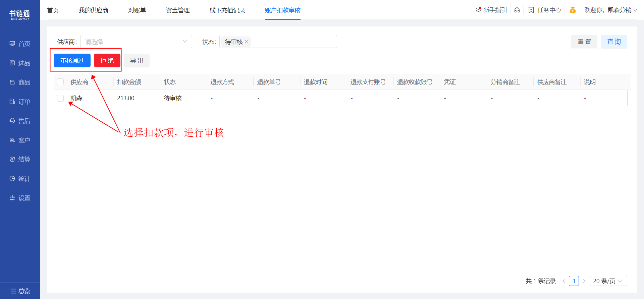Click the 待审核 status cell in table
This screenshot has height=299, width=644.
[173, 98]
